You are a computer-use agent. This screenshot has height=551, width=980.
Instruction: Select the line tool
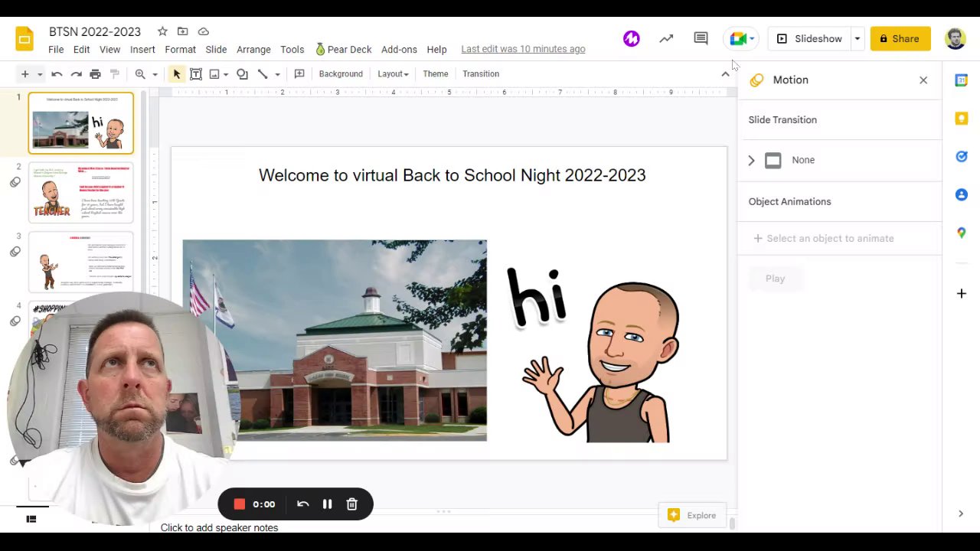point(263,73)
